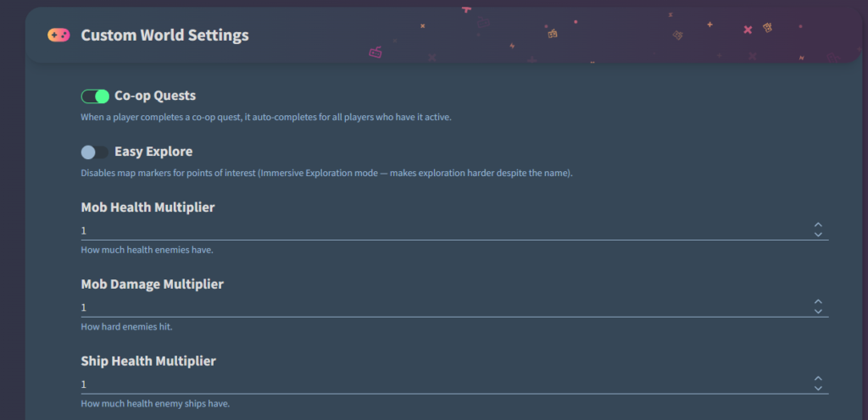Click the Co-op Quests description text
This screenshot has width=868, height=420.
pos(266,117)
